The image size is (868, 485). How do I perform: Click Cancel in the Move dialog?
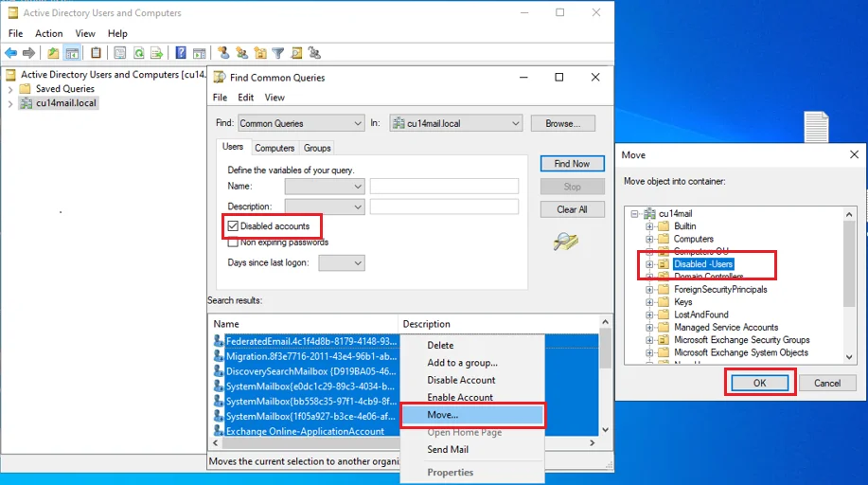pos(827,383)
